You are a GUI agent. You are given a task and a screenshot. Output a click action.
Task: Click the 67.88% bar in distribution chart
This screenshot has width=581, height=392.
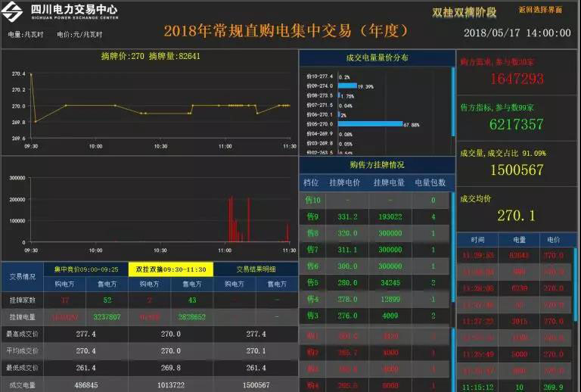371,123
